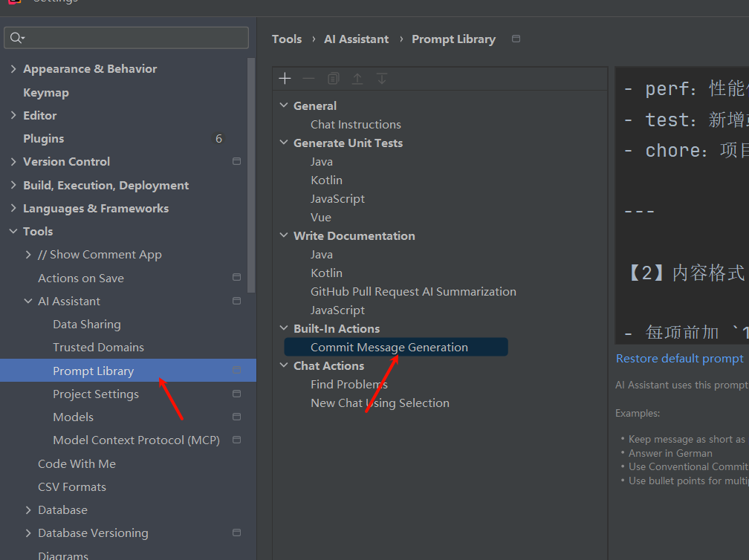Select Commit Message Generation prompt
This screenshot has width=749, height=560.
point(396,347)
